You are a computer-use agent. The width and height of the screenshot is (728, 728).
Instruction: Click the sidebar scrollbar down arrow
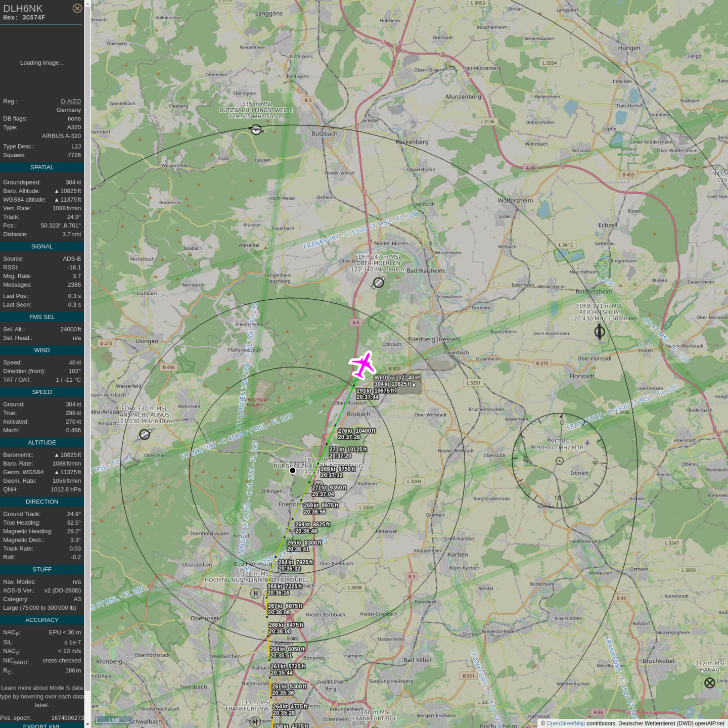87,724
